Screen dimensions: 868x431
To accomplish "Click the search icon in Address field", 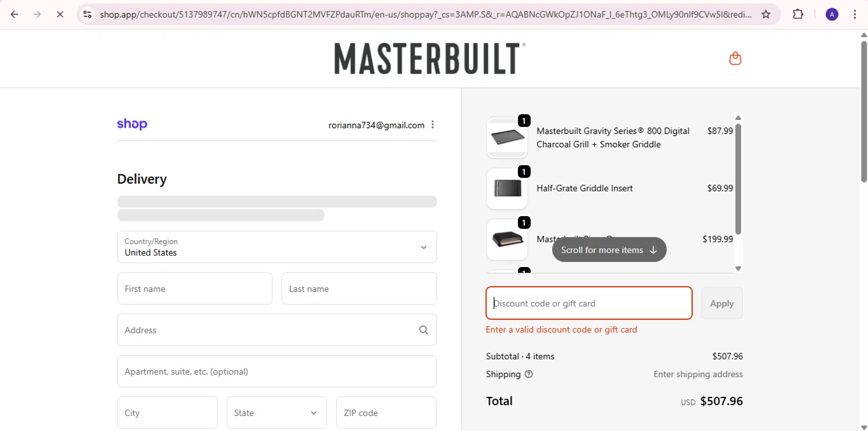I will pyautogui.click(x=424, y=330).
